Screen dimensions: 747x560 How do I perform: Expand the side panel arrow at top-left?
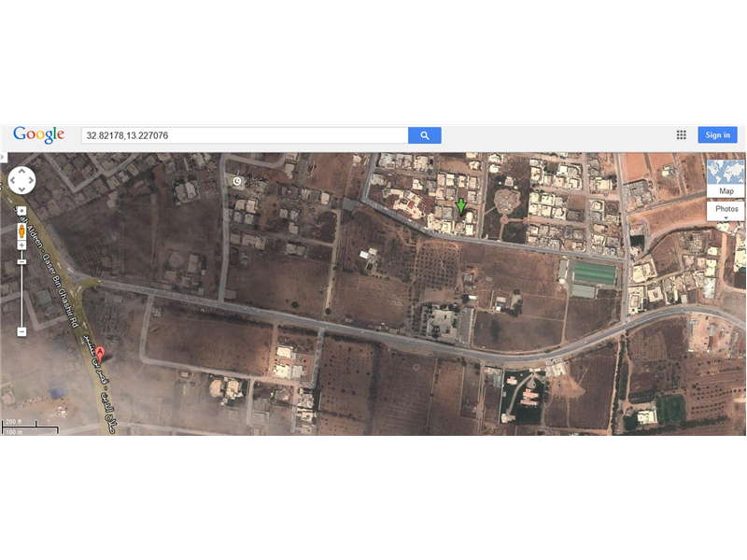tap(3, 157)
